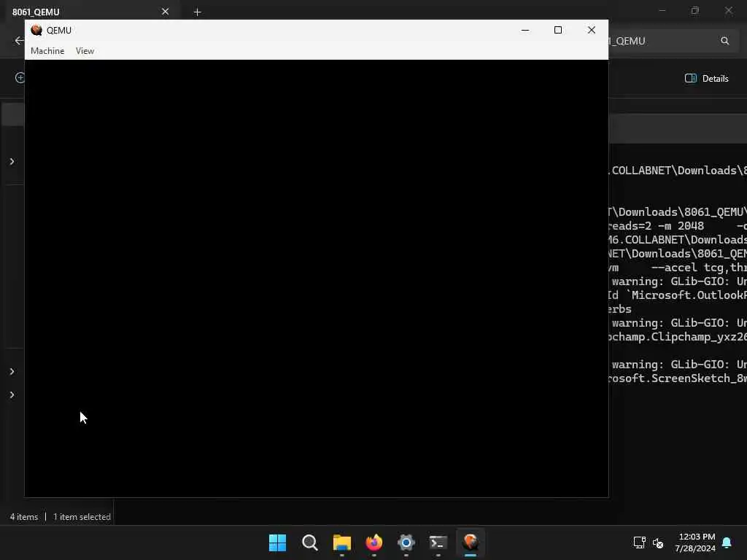Open the Settings gear app on taskbar

(406, 542)
